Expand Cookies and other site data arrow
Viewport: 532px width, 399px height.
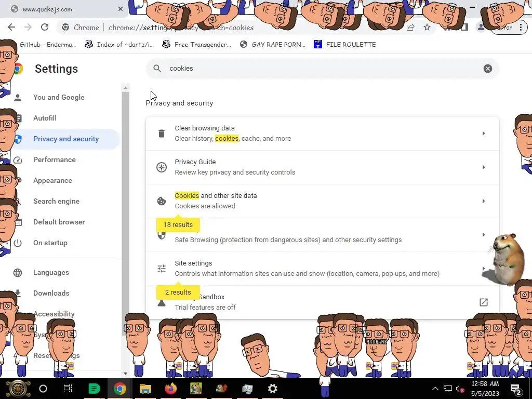(484, 201)
